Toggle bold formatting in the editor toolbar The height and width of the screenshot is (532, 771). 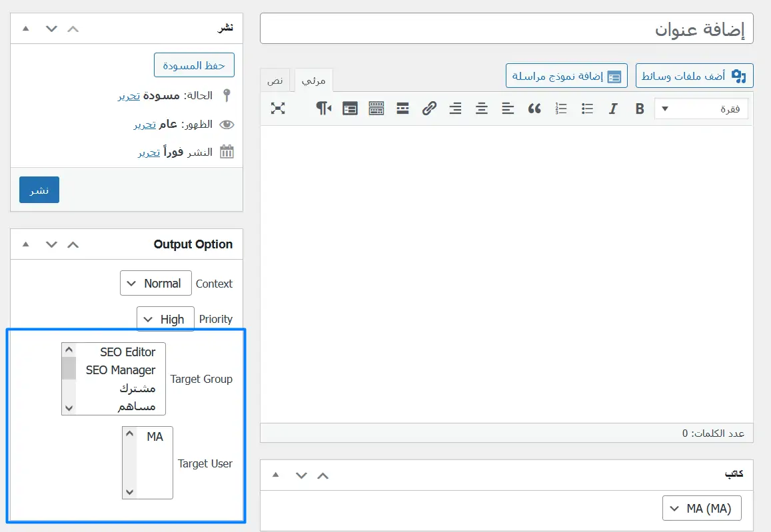(x=640, y=109)
